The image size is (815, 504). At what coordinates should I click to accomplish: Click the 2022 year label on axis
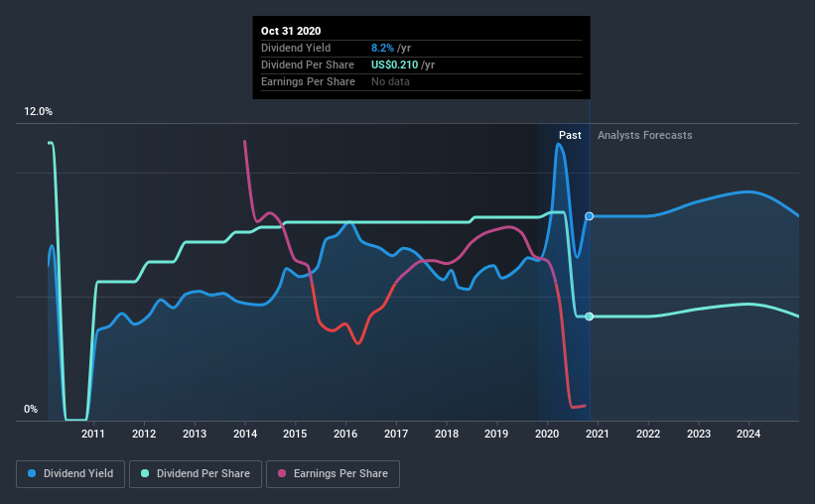click(x=648, y=434)
